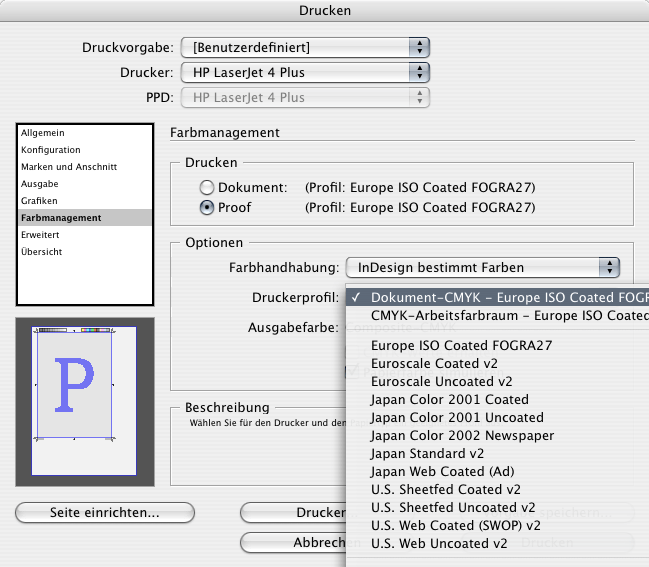Screen dimensions: 649x567
Task: Select the Proof radio button
Action: [x=207, y=208]
